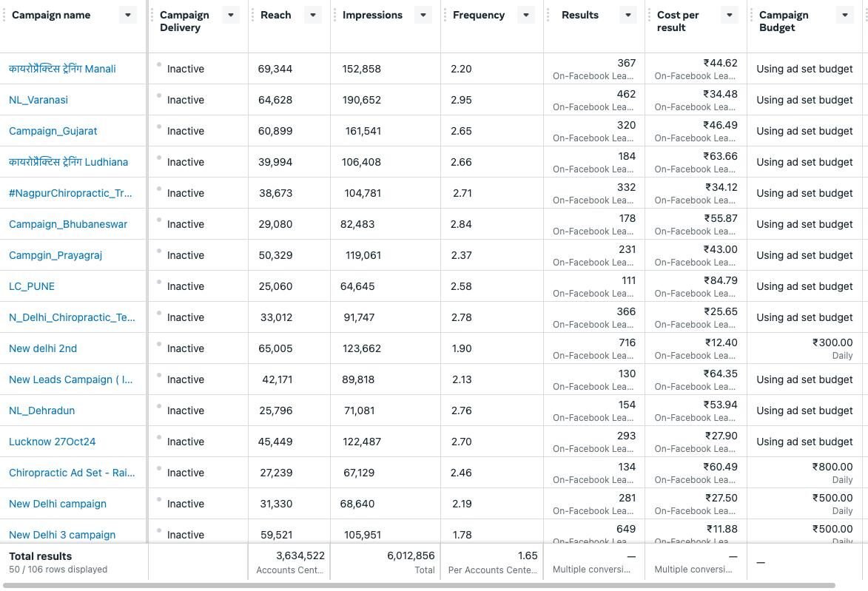Viewport: 868px width, 591px height.
Task: Open Campaign Budget column dropdown arrow
Action: [845, 15]
